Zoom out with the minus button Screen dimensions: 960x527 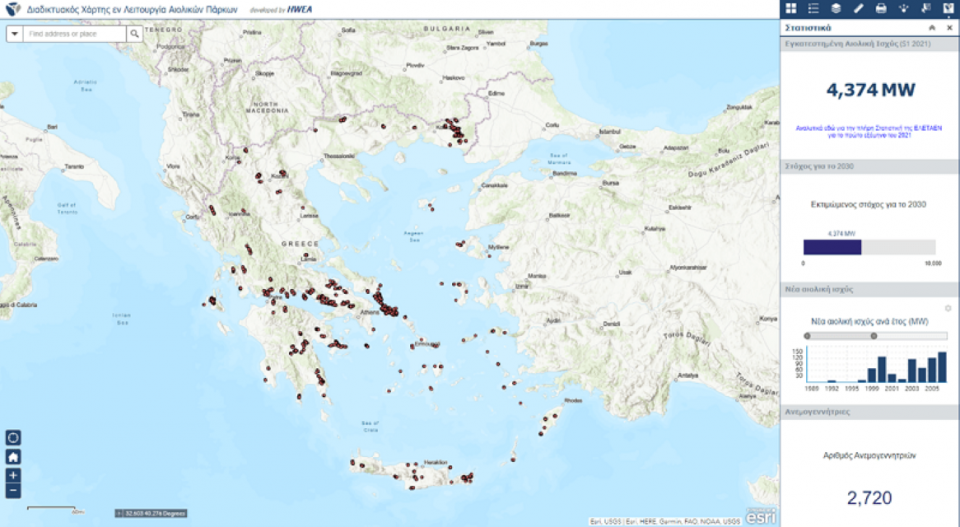(x=13, y=491)
